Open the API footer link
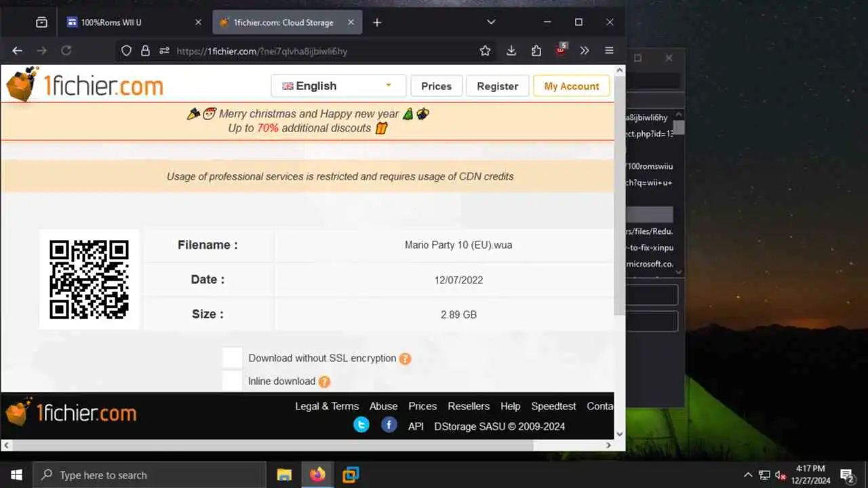Screen dimensions: 868x488 (416, 426)
